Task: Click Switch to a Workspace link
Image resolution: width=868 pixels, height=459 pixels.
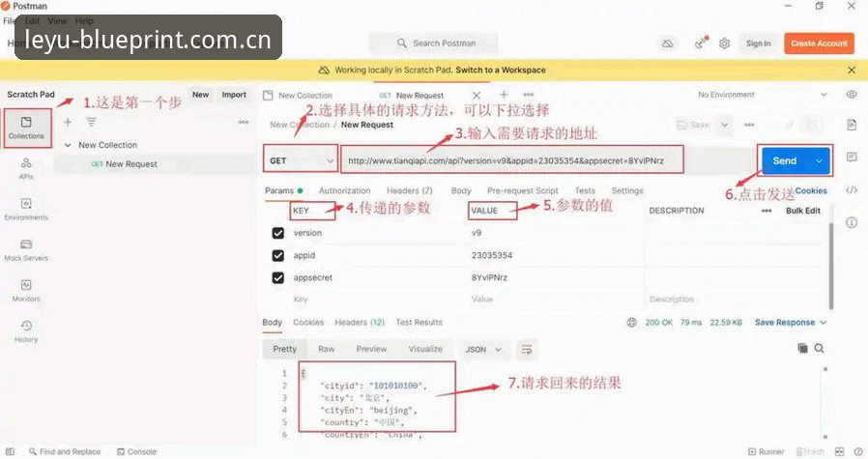Action: click(501, 71)
